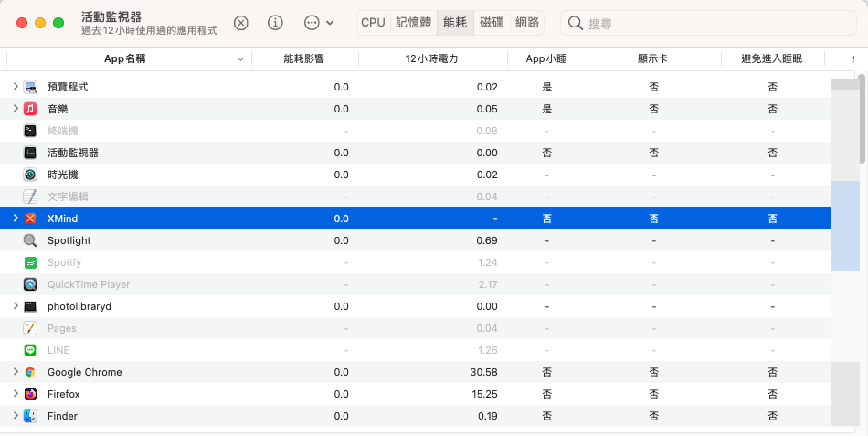Expand the 預覽程式 row
This screenshot has height=436, width=868.
point(16,87)
